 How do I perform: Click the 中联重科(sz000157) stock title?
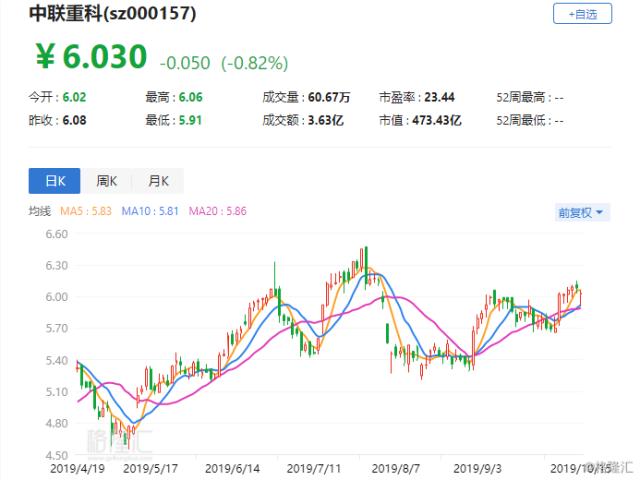point(112,14)
